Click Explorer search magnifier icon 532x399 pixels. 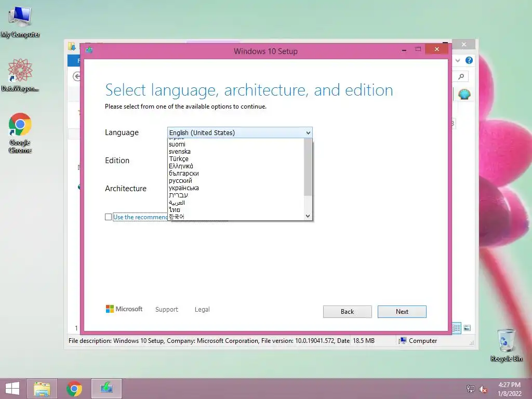point(461,76)
